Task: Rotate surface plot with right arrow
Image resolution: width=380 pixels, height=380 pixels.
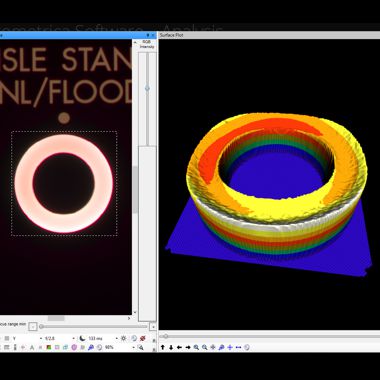Action: (x=188, y=347)
